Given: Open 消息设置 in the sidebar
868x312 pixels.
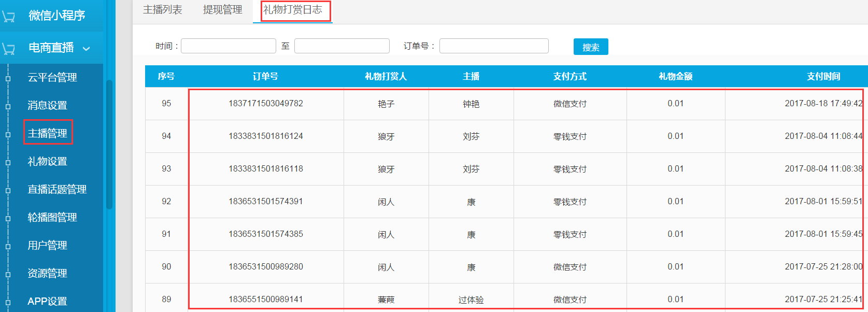Looking at the screenshot, I should tap(47, 106).
